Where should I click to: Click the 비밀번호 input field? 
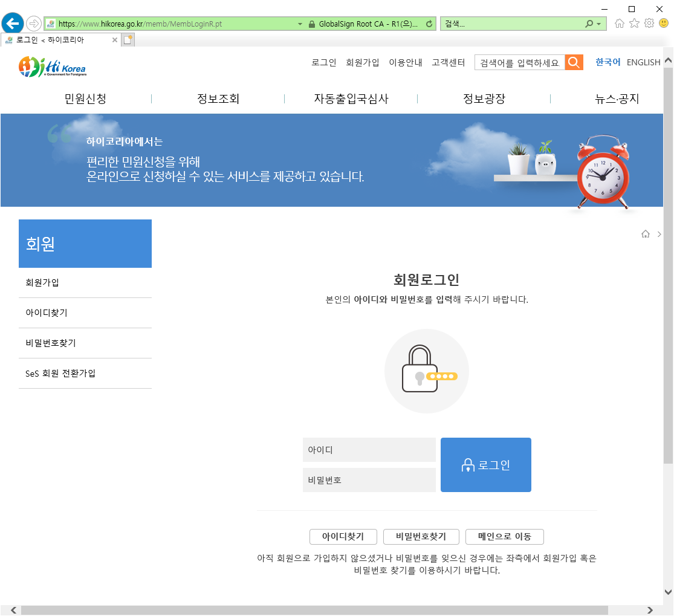pos(369,480)
